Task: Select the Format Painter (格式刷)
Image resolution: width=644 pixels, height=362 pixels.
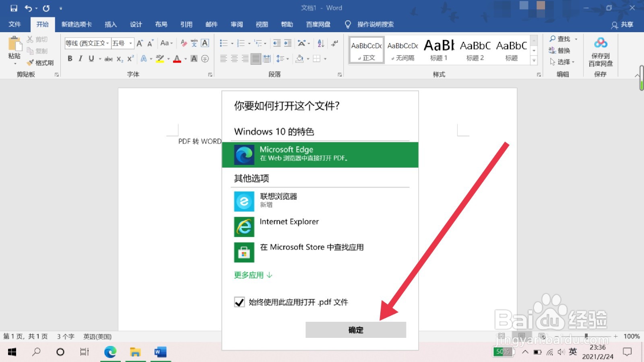Action: tap(40, 63)
